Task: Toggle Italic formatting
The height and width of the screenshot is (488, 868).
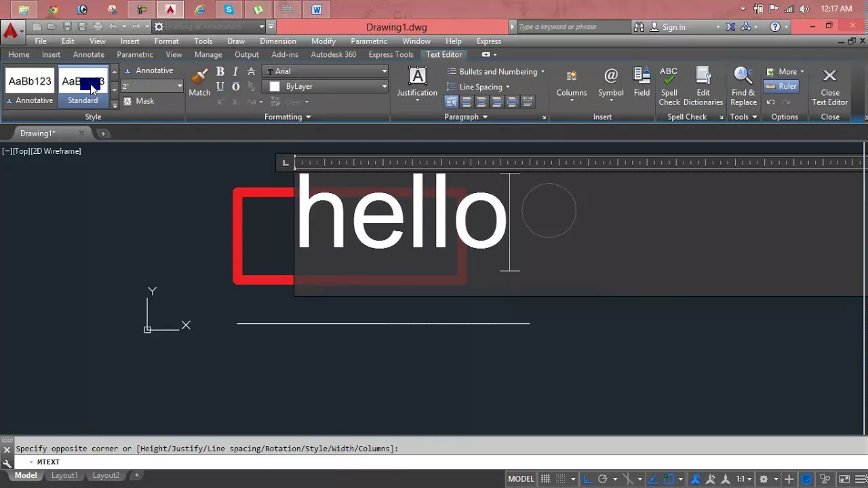Action: pyautogui.click(x=235, y=71)
